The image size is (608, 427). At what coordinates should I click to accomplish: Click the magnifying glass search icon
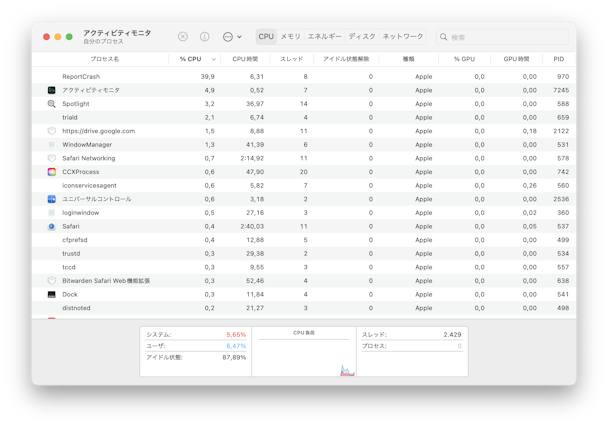443,37
